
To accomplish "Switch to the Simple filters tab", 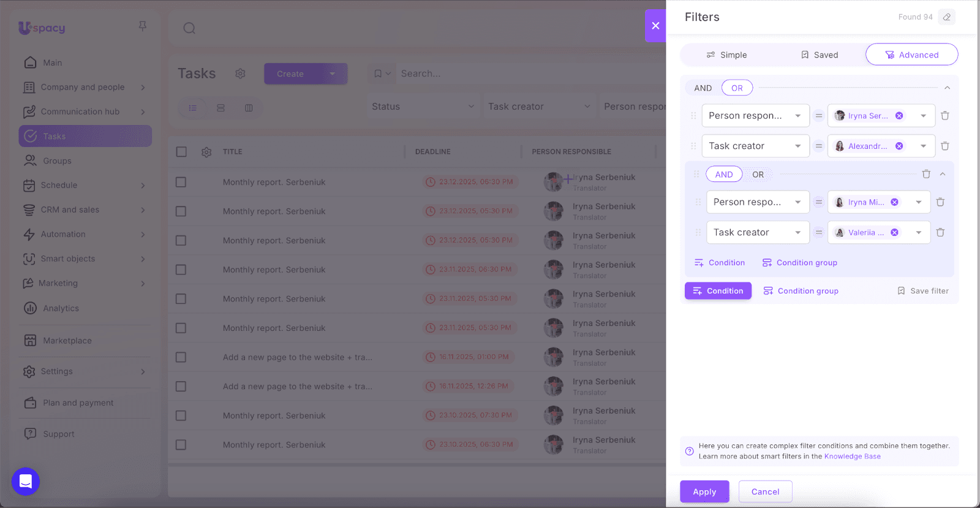I will (726, 55).
